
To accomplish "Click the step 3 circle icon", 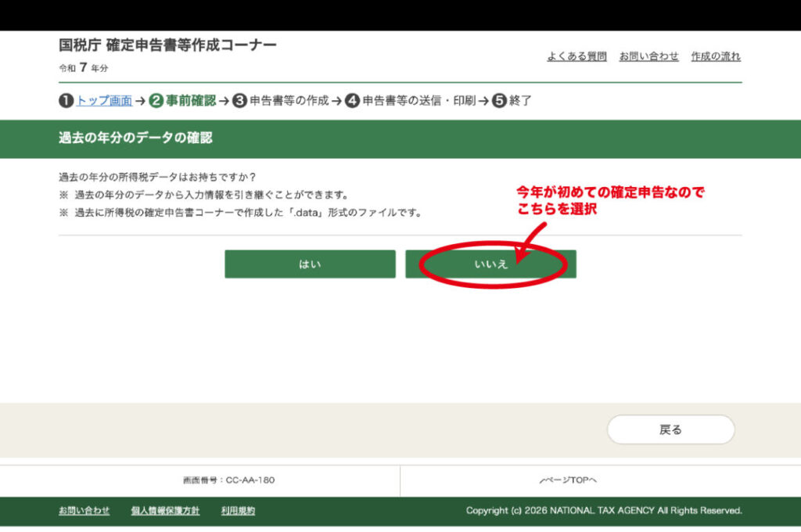I will [239, 101].
